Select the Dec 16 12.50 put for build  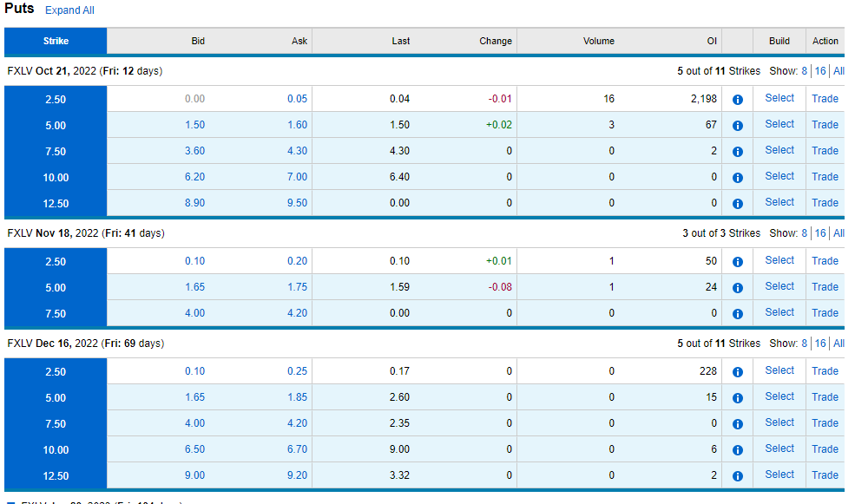coord(779,475)
